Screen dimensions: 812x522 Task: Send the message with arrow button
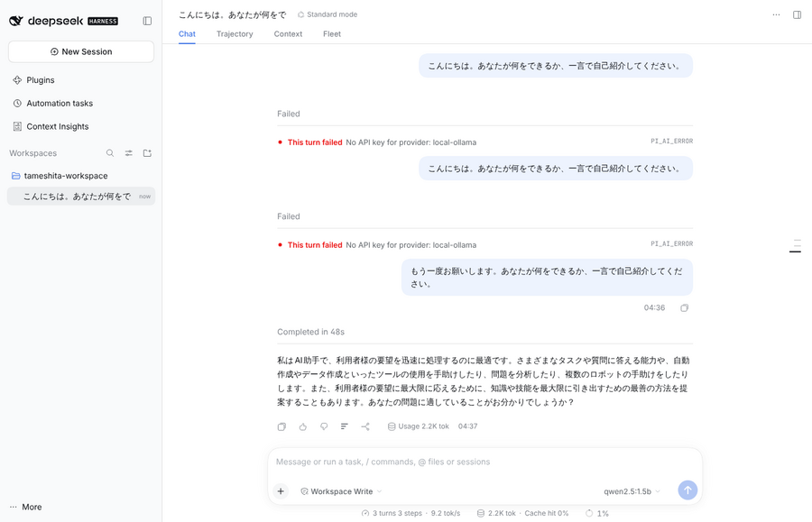click(x=687, y=490)
